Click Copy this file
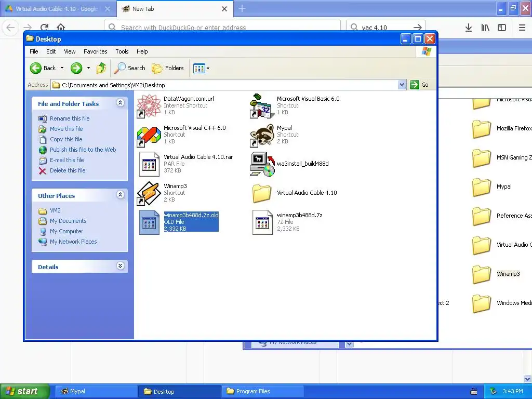The width and height of the screenshot is (532, 399). (66, 139)
